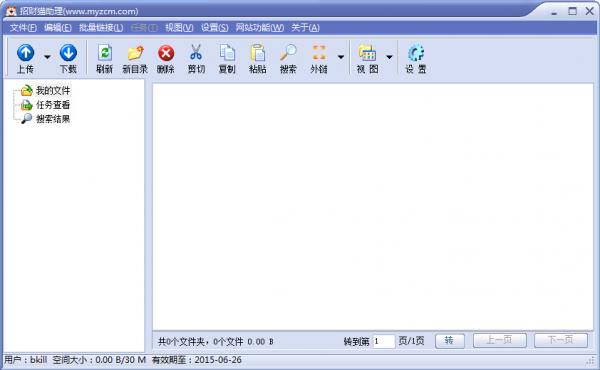Refresh the file list with 刷新 icon
This screenshot has height=370, width=600.
(x=104, y=53)
